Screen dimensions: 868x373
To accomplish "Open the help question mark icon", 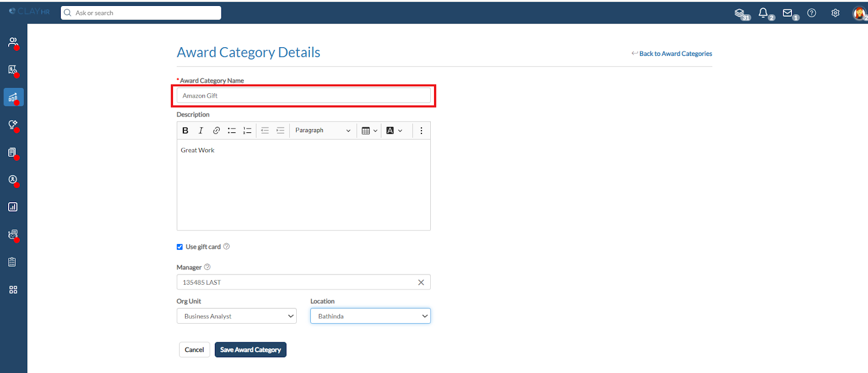I will click(812, 13).
